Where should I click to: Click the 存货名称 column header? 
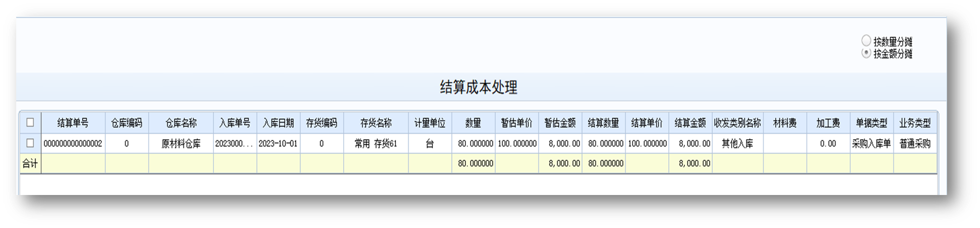[x=376, y=123]
